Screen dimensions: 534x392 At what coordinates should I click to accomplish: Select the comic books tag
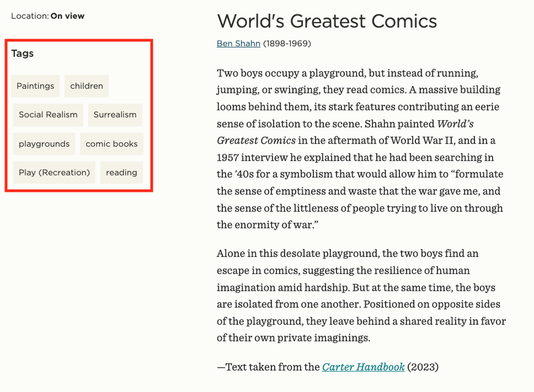(111, 144)
